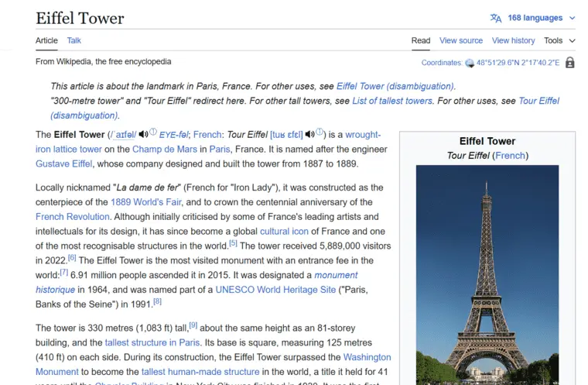Switch to the Talk tab
This screenshot has height=385, width=588.
coord(73,40)
